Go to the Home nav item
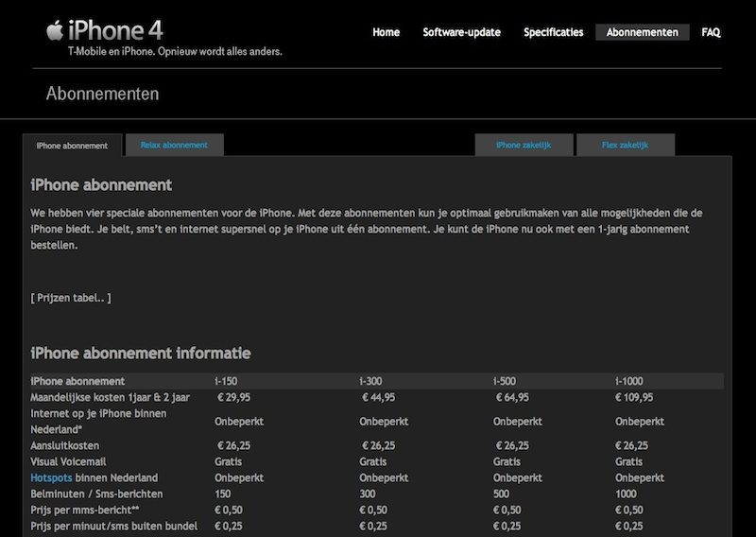756x537 pixels. (387, 32)
